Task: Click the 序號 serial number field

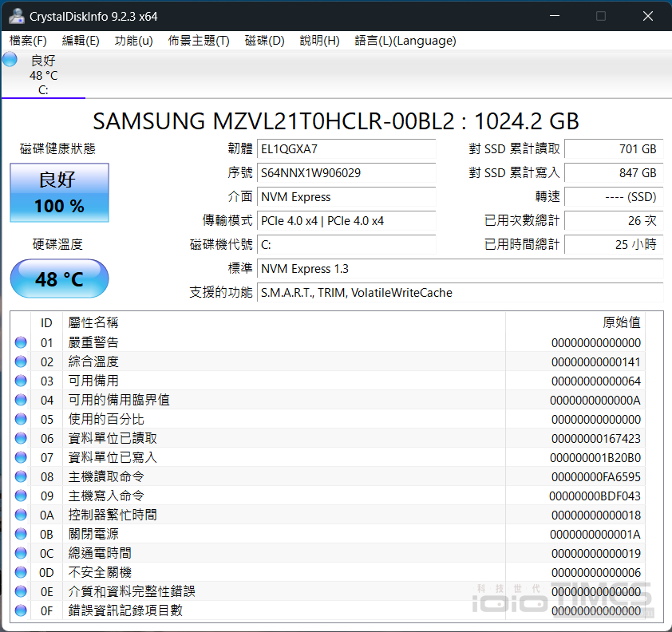Action: pos(346,173)
